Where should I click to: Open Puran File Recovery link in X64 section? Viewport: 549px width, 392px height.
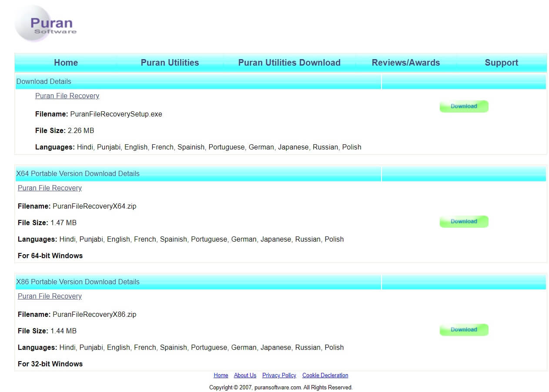(50, 188)
